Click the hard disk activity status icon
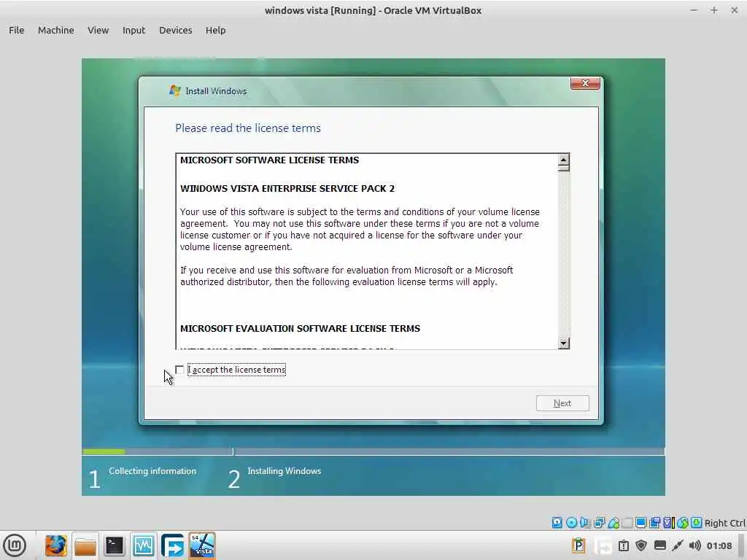The image size is (747, 560). pos(557,523)
